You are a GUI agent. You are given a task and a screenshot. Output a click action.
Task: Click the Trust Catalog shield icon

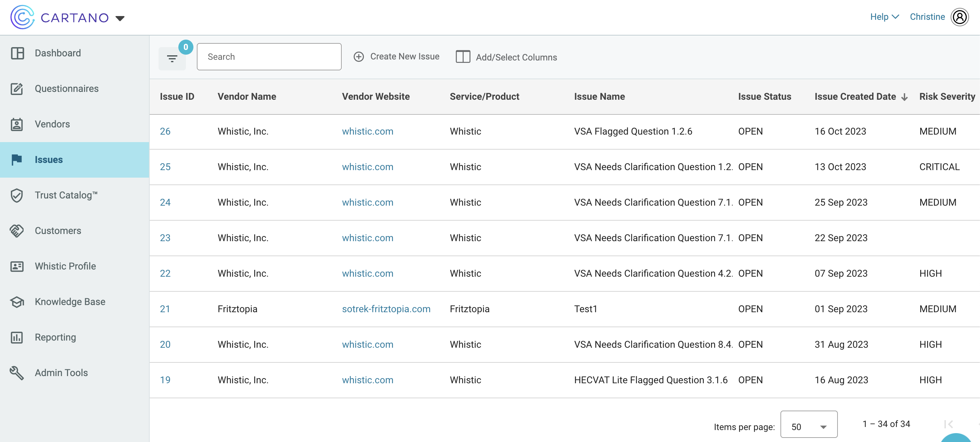click(x=17, y=195)
